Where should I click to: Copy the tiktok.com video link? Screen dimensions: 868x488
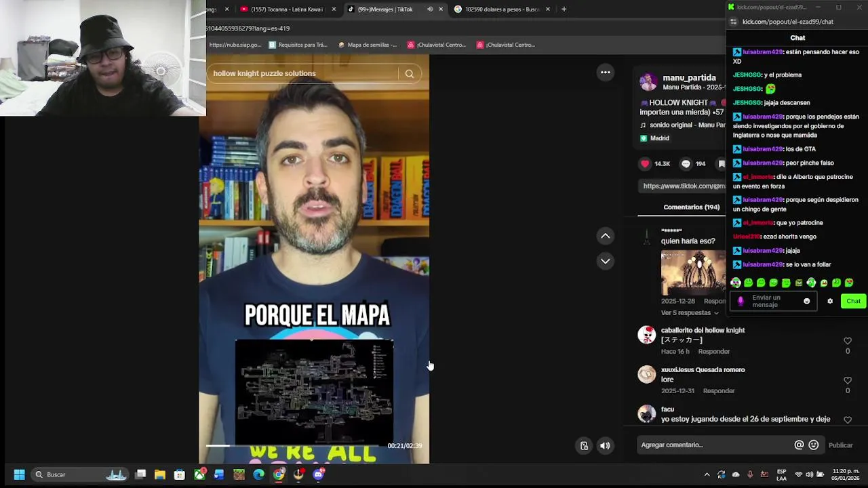[x=684, y=186]
